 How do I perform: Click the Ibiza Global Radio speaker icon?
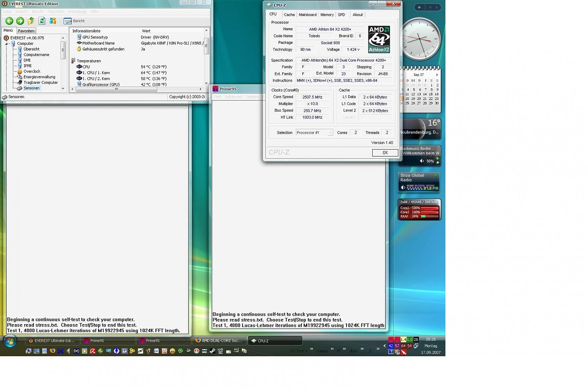pos(403,187)
